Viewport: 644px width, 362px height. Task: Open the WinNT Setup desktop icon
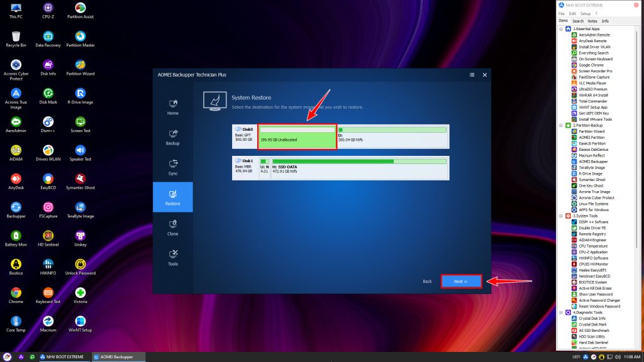click(x=80, y=324)
